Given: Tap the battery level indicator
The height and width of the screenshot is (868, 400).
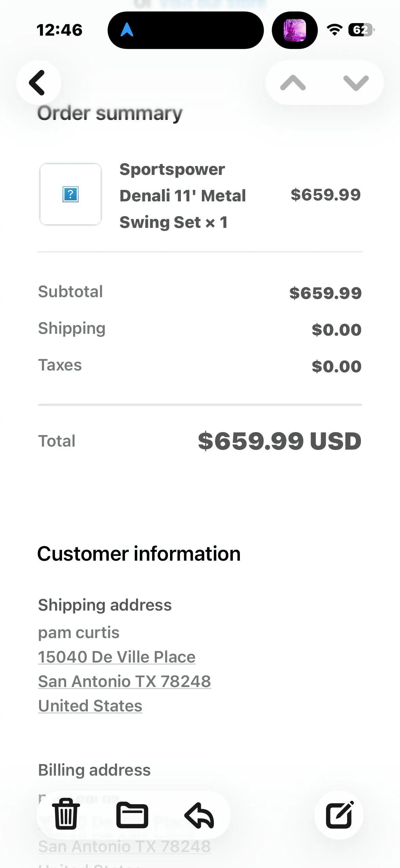Looking at the screenshot, I should pos(361,30).
